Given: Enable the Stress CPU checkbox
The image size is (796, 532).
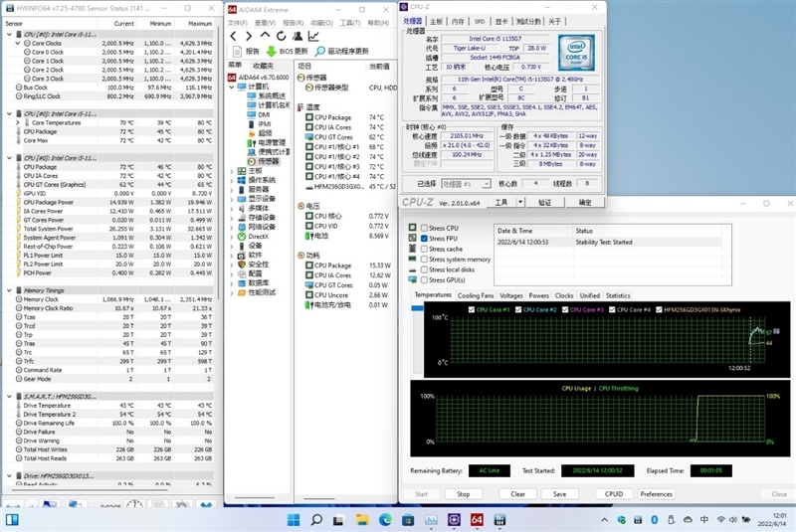Looking at the screenshot, I should (x=424, y=230).
